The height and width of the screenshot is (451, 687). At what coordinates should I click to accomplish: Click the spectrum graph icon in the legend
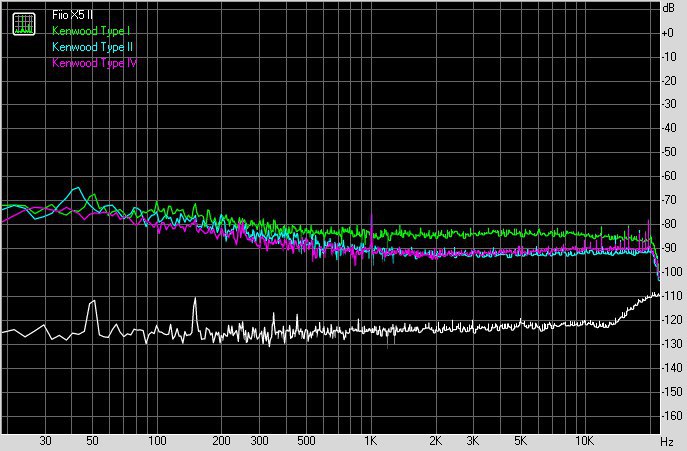point(24,24)
